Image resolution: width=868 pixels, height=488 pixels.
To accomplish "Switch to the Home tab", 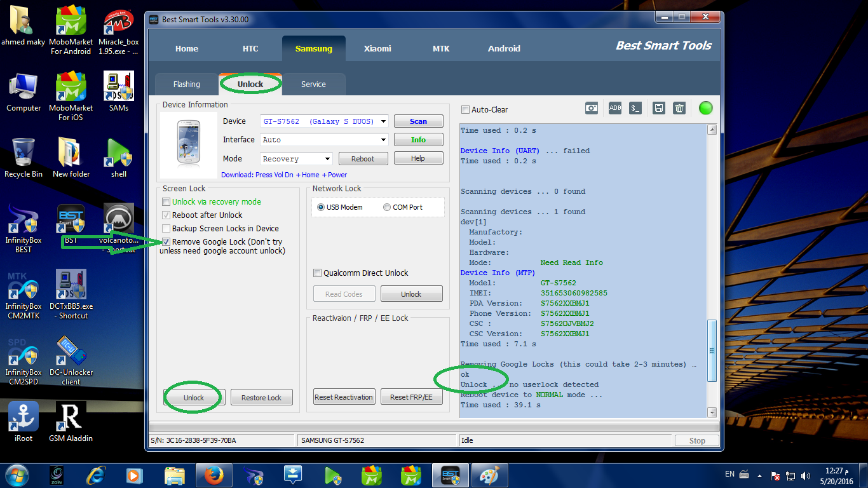I will (187, 48).
